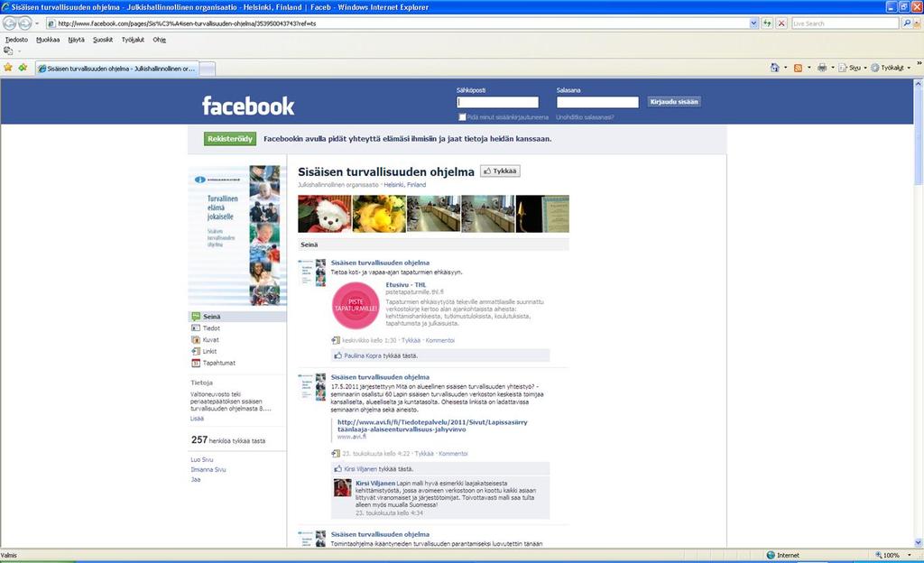924x563 pixels.
Task: Expand the command bar overflow chevron
Action: 919,63
